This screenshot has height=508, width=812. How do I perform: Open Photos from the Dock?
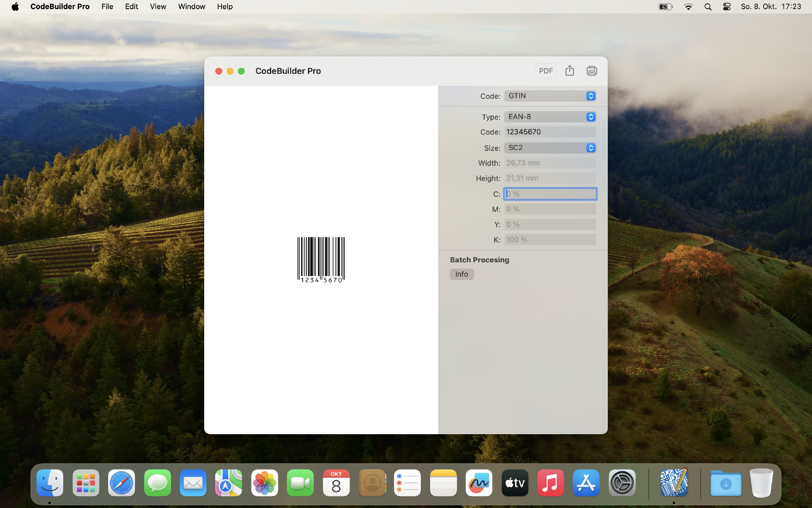(x=264, y=483)
